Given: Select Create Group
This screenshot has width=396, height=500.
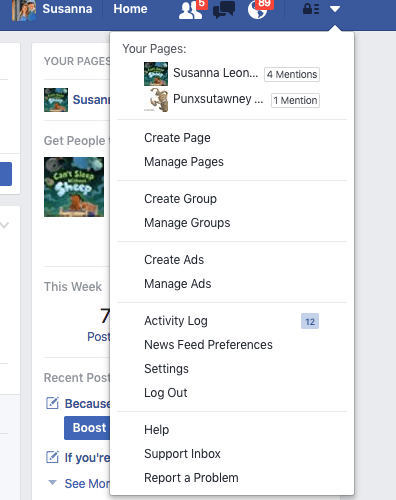Looking at the screenshot, I should pyautogui.click(x=180, y=199).
